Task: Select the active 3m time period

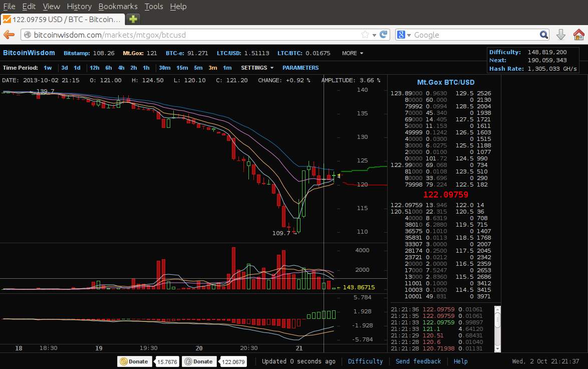Action: click(213, 68)
